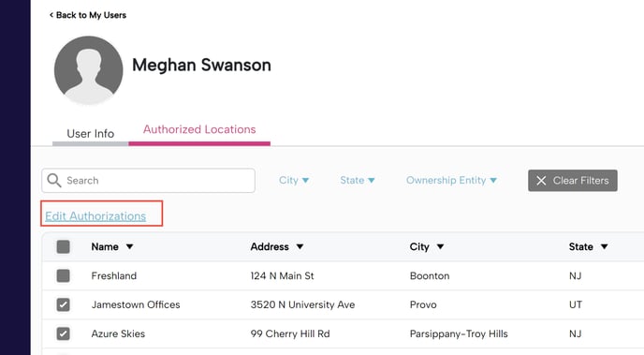The image size is (644, 355).
Task: Click the search magnifier icon
Action: tap(53, 181)
